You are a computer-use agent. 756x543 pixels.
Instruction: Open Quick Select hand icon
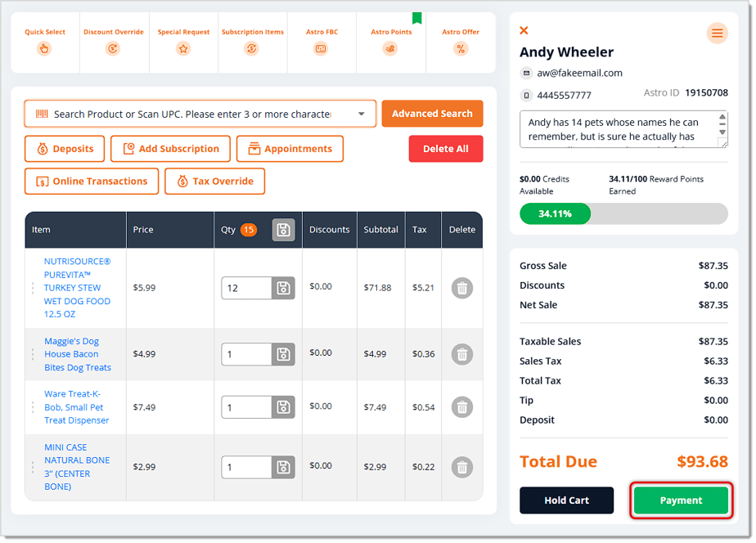[44, 49]
